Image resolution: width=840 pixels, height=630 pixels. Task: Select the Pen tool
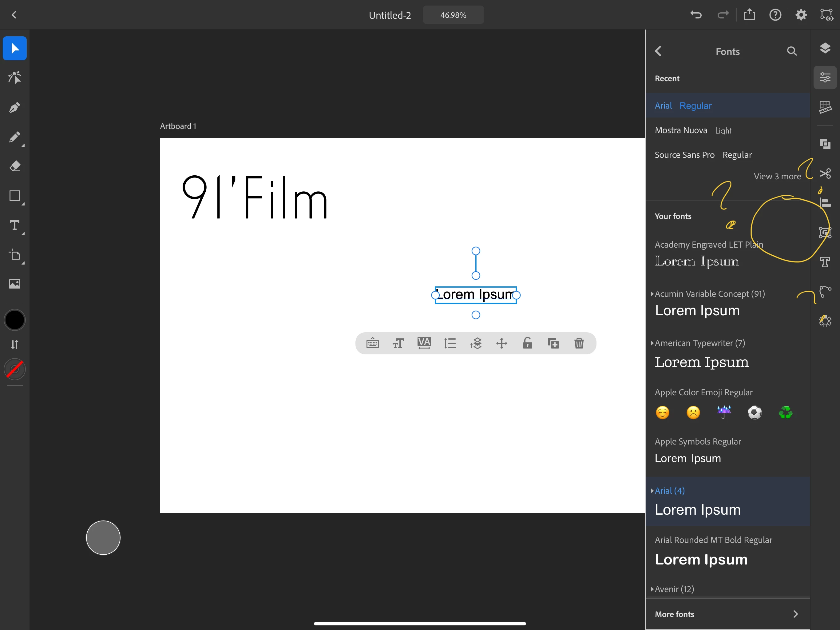14,108
